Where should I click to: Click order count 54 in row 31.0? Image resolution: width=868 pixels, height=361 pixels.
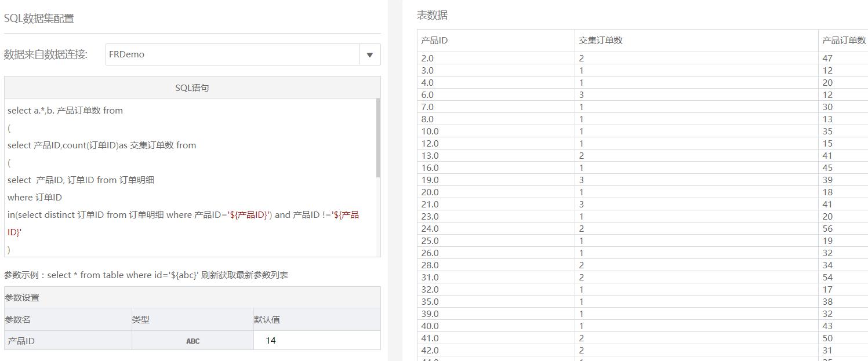(844, 277)
